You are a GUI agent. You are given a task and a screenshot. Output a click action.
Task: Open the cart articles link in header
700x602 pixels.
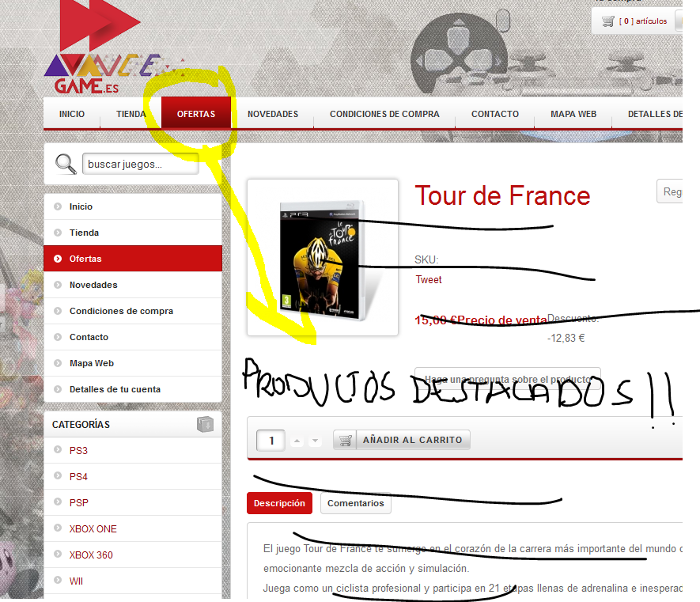click(x=643, y=21)
